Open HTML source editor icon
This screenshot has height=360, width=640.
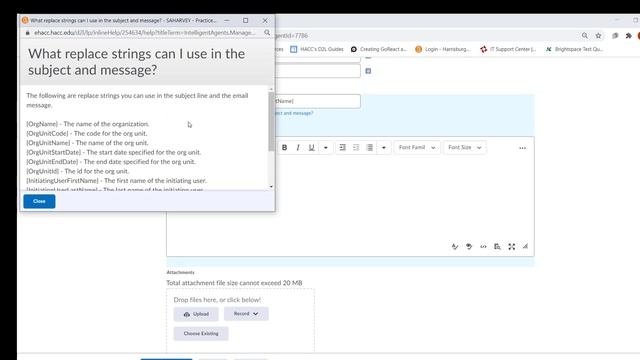tap(483, 247)
